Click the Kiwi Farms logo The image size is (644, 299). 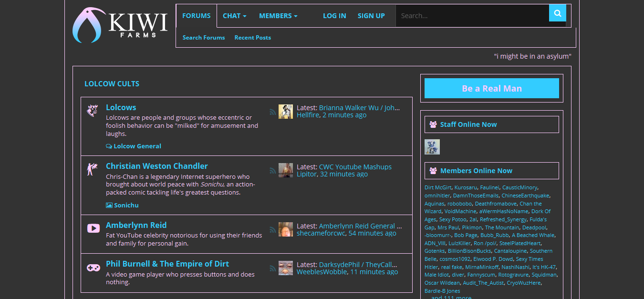[120, 25]
